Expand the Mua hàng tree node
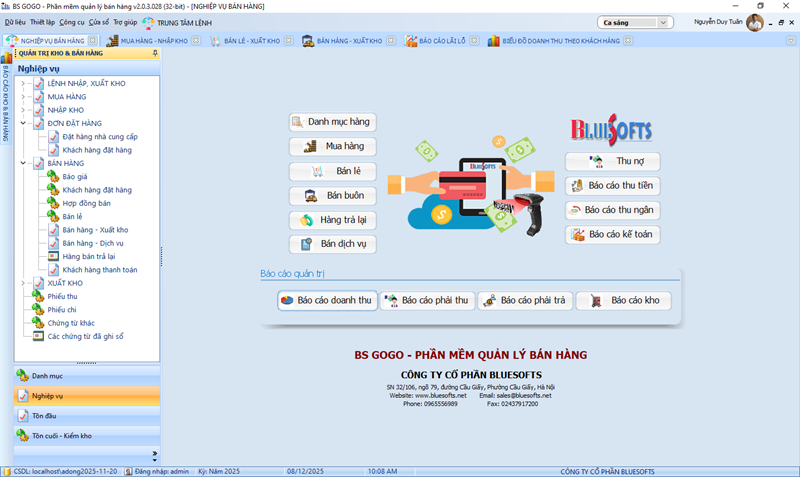Screen dimensions: 800x477 [x=23, y=97]
